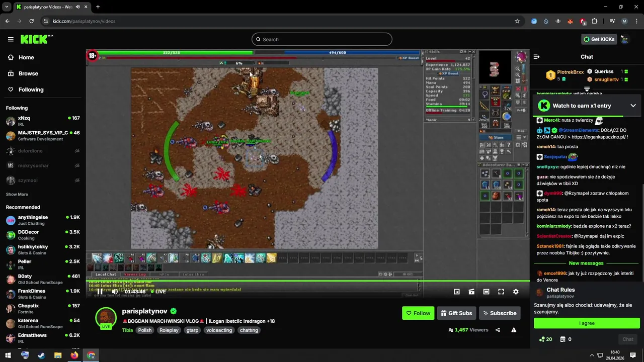Open the MetaMask fox extension

570,21
